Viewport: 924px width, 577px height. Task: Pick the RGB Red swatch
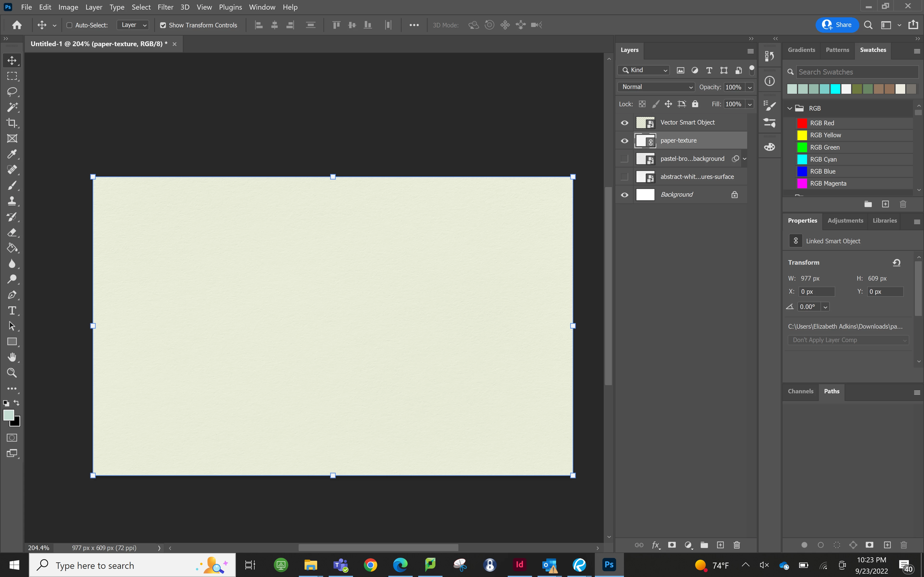tap(802, 123)
